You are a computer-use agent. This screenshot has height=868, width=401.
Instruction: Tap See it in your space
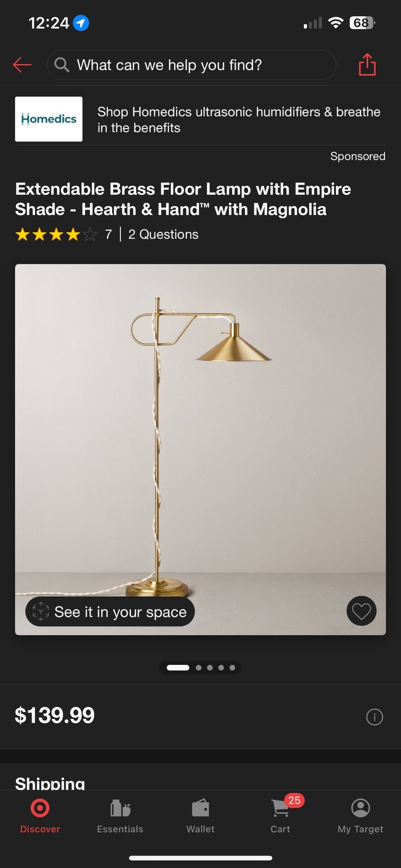pyautogui.click(x=110, y=612)
